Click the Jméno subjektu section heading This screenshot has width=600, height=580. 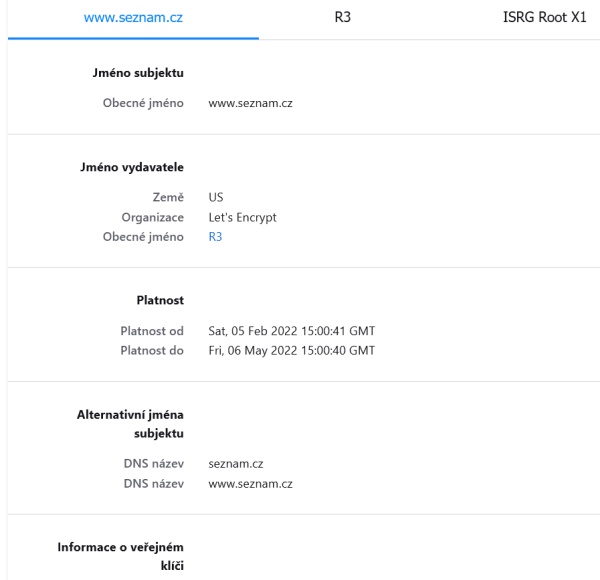(149, 72)
